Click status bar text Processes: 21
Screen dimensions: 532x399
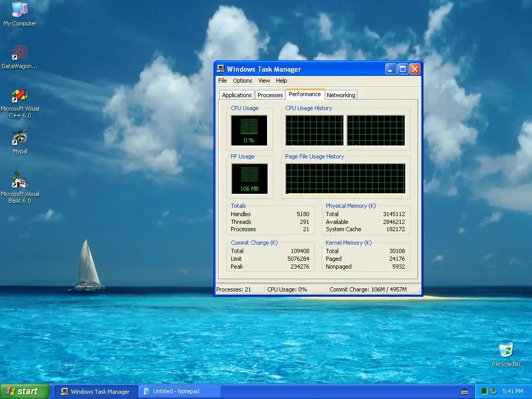tap(233, 289)
